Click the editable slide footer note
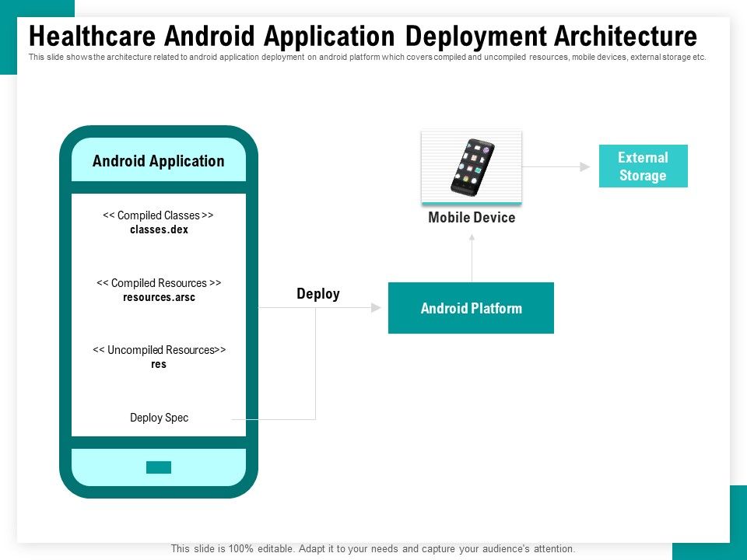 (x=373, y=548)
